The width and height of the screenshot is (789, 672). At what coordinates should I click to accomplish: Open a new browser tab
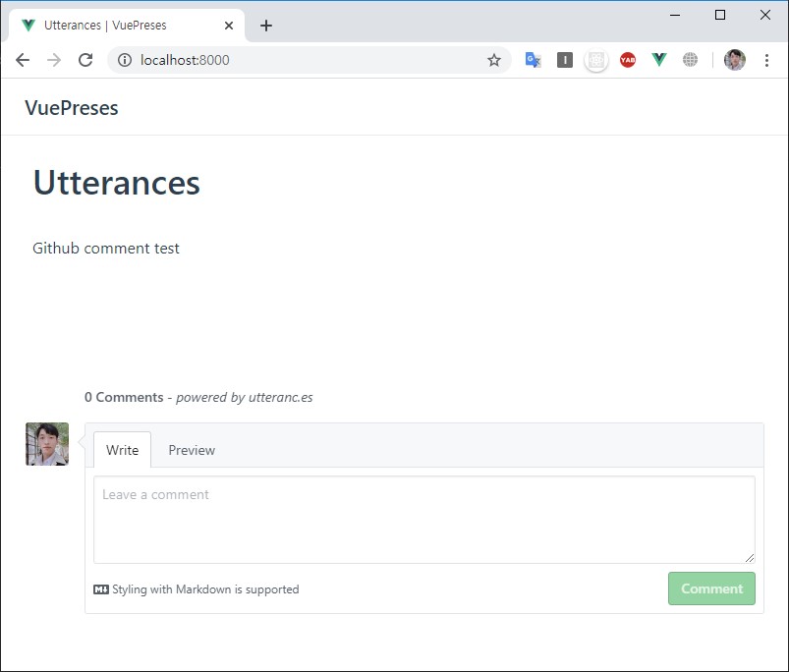tap(266, 26)
